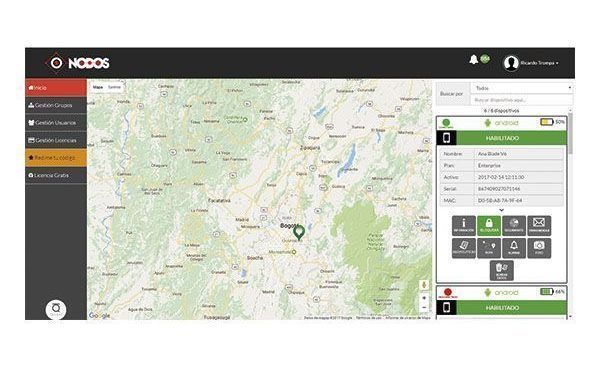
Task: Click the android logo on first device card
Action: point(501,123)
